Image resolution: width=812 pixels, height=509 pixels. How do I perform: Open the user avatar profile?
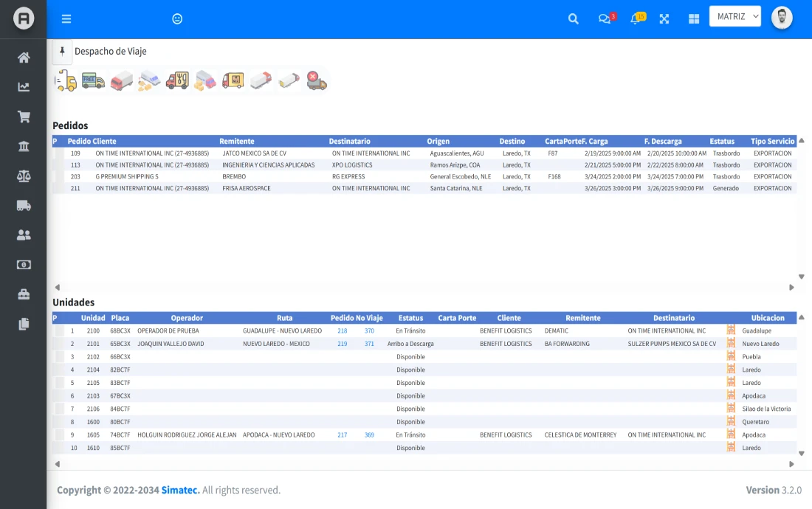782,18
